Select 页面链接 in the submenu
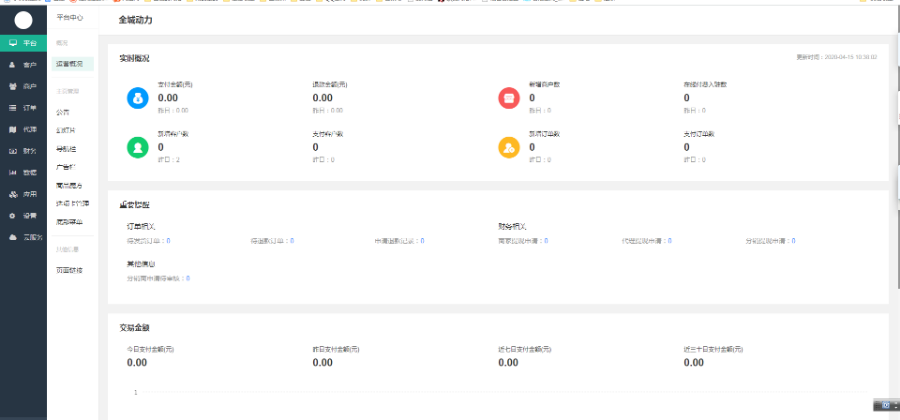This screenshot has width=900, height=420. (69, 270)
